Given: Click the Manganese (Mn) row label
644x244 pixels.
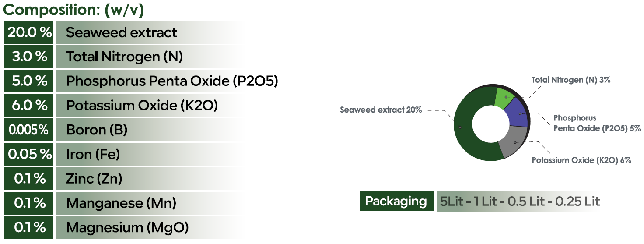Looking at the screenshot, I should click(121, 203).
